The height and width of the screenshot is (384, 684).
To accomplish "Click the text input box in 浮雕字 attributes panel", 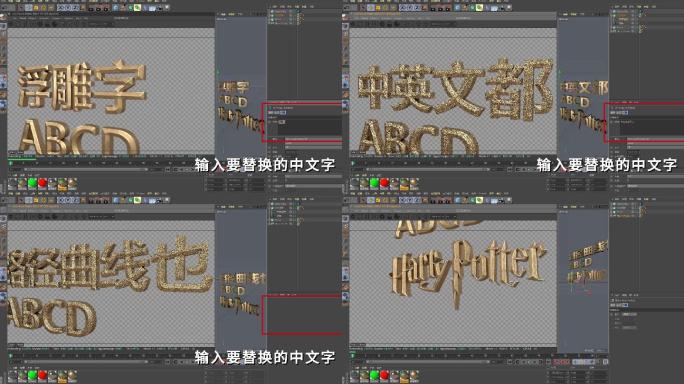I will point(310,127).
